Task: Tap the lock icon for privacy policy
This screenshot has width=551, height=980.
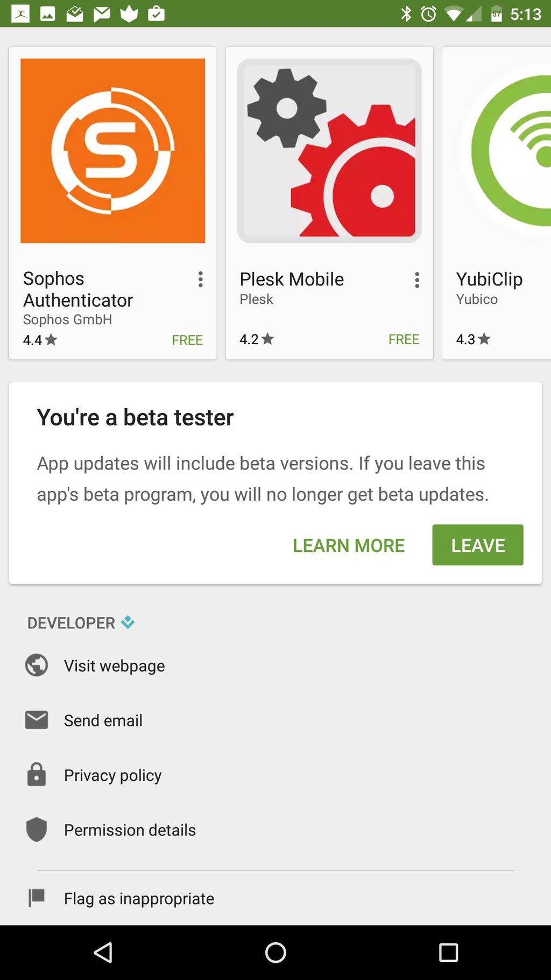Action: [37, 775]
